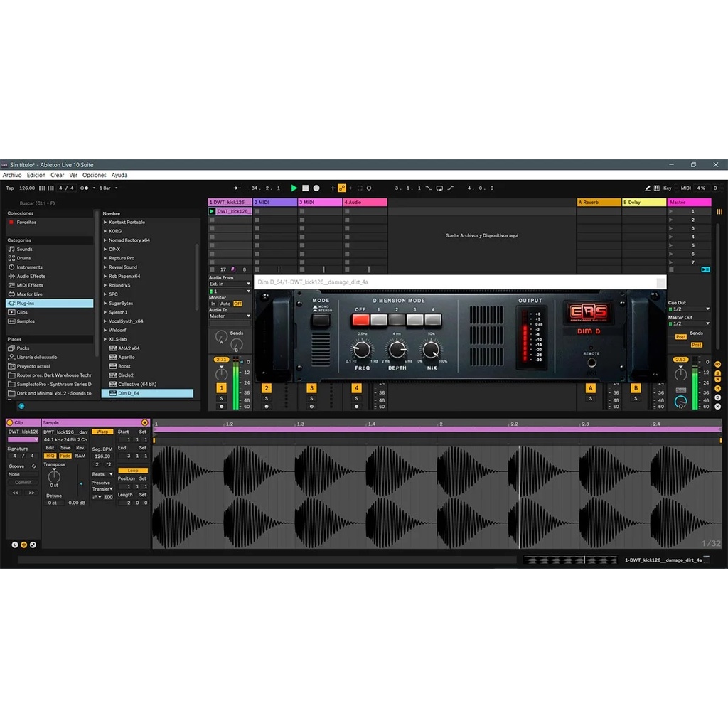The height and width of the screenshot is (728, 728).
Task: Open the Beats warp mode dropdown
Action: (x=102, y=474)
